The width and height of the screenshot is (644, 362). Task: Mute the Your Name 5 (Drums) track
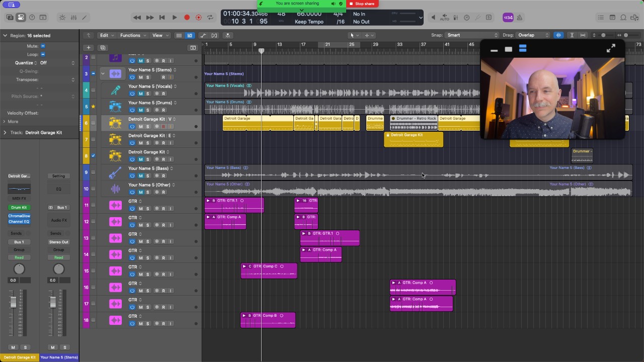[x=141, y=110]
